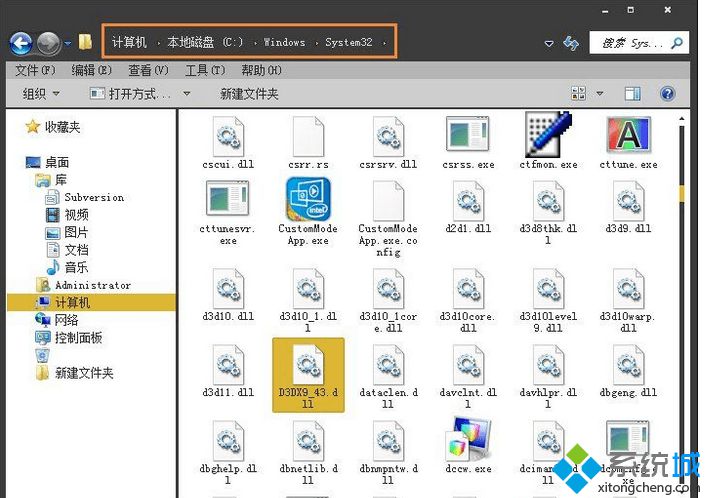Image resolution: width=705 pixels, height=498 pixels.
Task: Click the back navigation arrow button
Action: pyautogui.click(x=21, y=43)
